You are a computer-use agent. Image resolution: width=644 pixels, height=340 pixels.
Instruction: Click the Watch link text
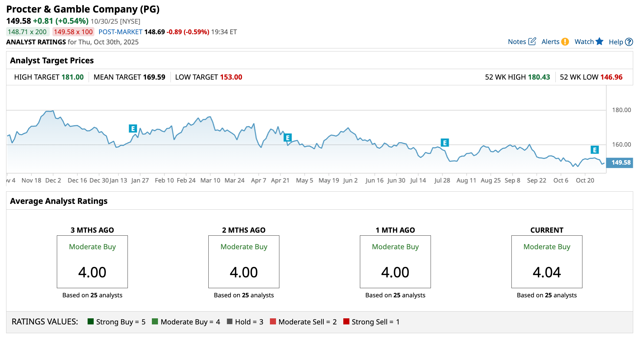click(584, 42)
